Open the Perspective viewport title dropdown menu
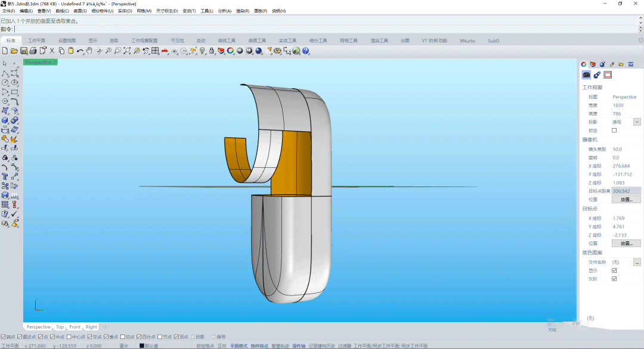This screenshot has width=644, height=349. 55,62
